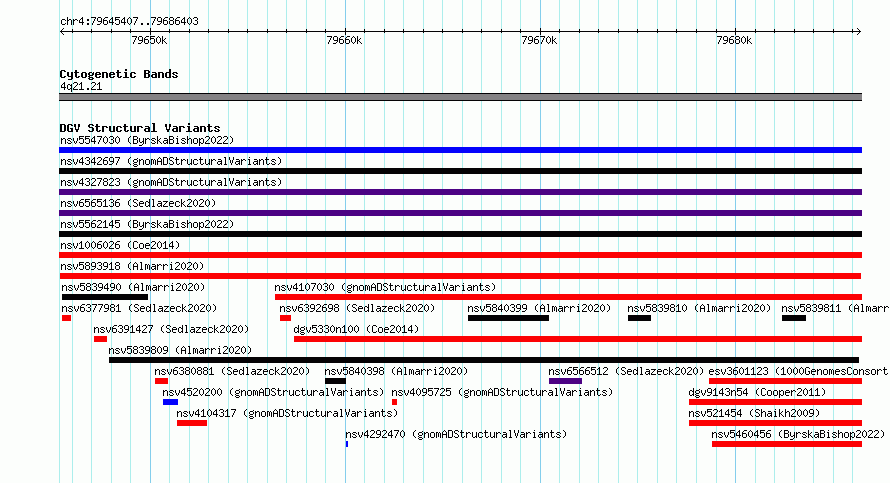Viewport: 890px width, 483px height.
Task: Select the purple nsv6566512 variant bar
Action: tap(565, 381)
